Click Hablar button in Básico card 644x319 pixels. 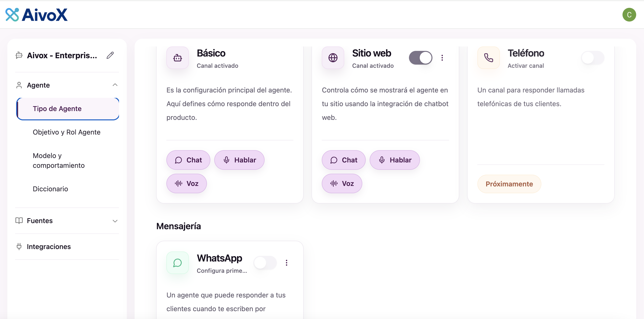pos(239,160)
